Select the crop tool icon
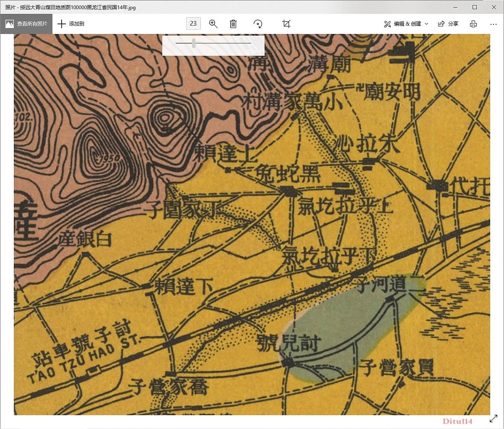 [286, 24]
